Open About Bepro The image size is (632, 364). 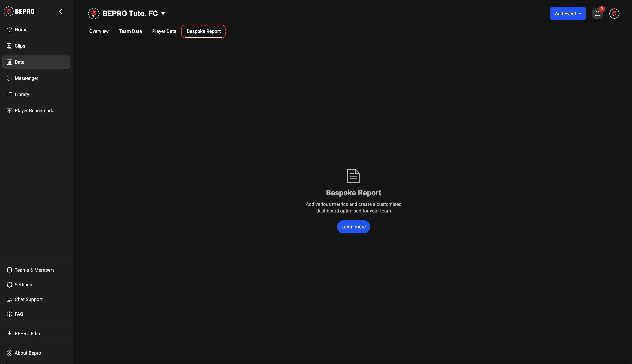[x=28, y=353]
